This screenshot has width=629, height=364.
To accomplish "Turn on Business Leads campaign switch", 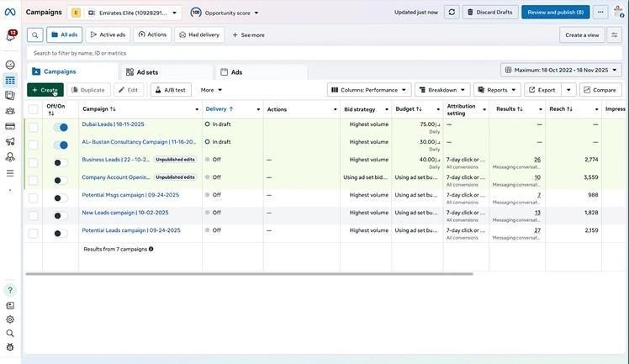I will click(61, 163).
